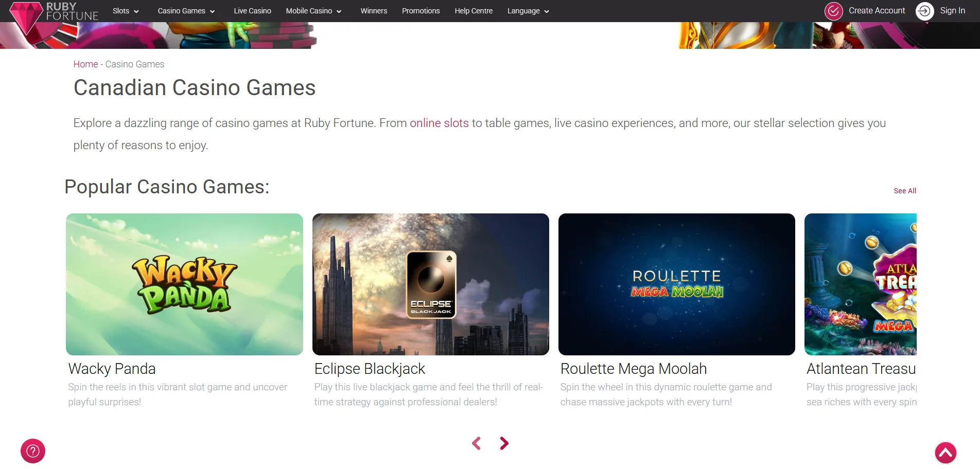
Task: Open the Live Casino menu item
Action: click(252, 11)
